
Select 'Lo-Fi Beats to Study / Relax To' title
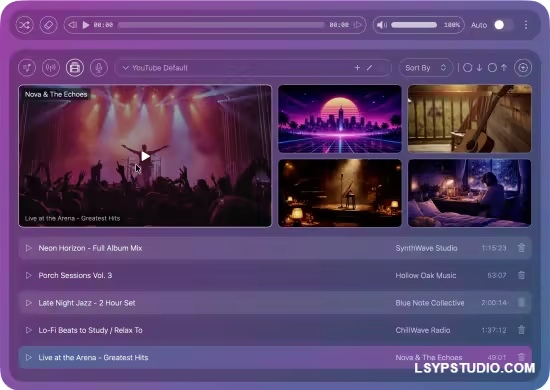[90, 330]
